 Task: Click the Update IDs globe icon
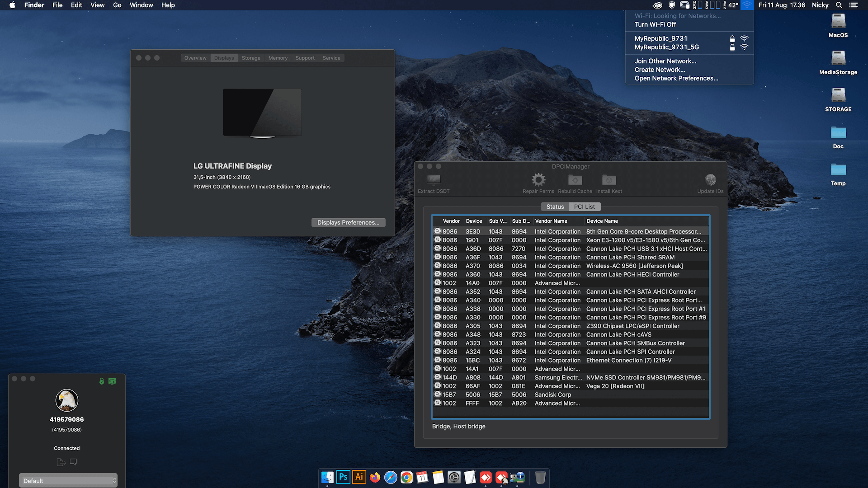pyautogui.click(x=710, y=180)
